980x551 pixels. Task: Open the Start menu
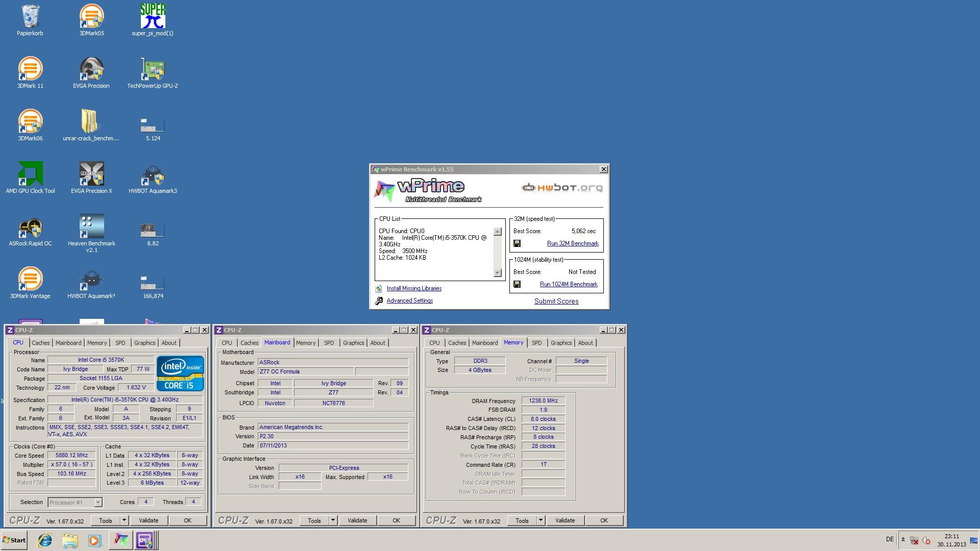[14, 540]
